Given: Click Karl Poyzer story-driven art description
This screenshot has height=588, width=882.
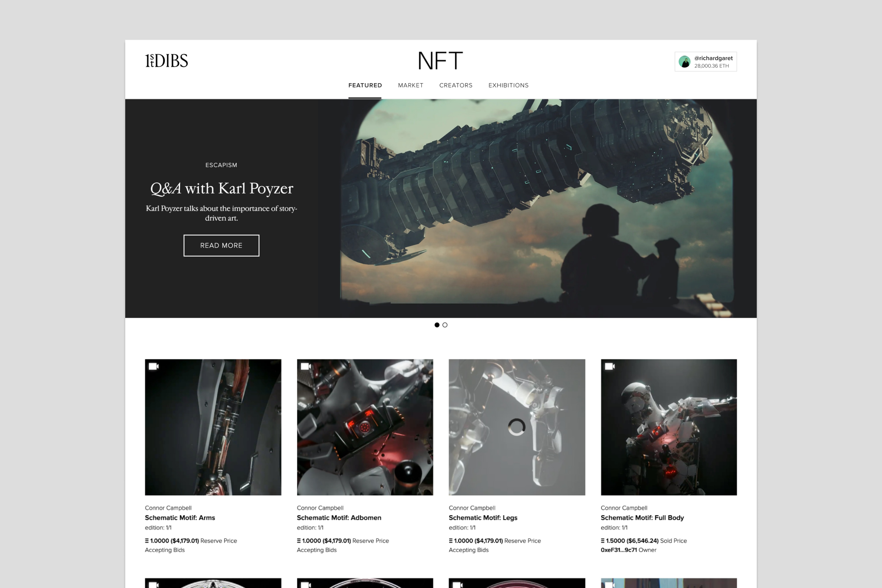Looking at the screenshot, I should tap(221, 213).
